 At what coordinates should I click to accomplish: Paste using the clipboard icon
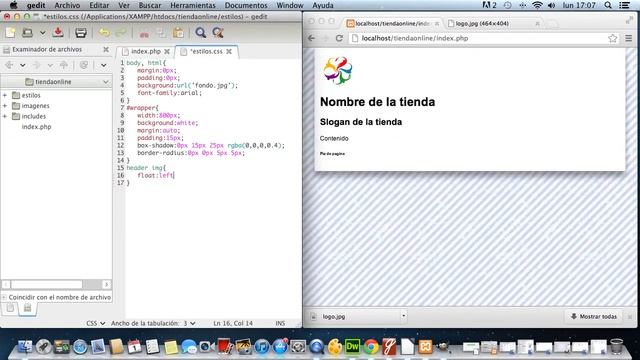[178, 33]
